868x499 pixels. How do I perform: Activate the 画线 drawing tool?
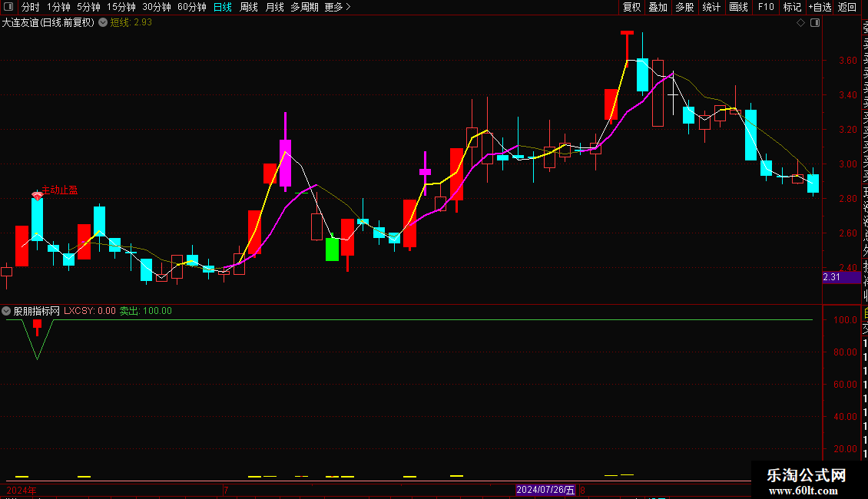coord(738,7)
